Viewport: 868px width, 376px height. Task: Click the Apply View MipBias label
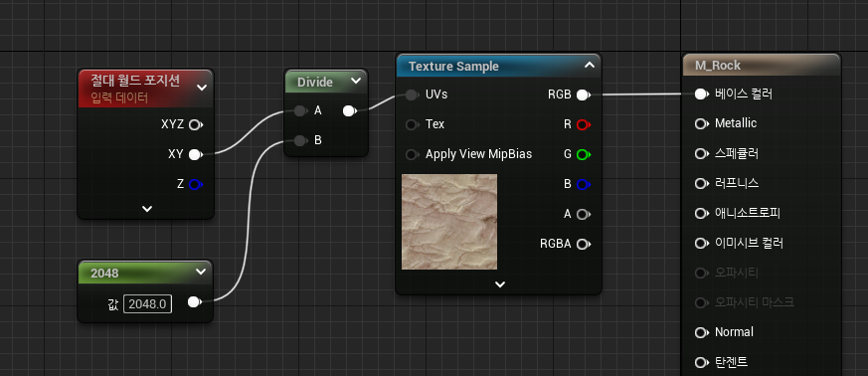pyautogui.click(x=479, y=154)
